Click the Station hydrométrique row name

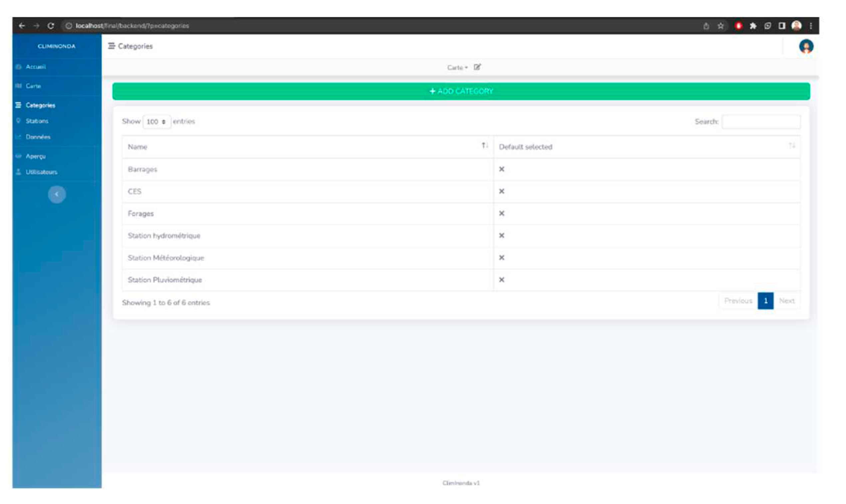coord(164,236)
